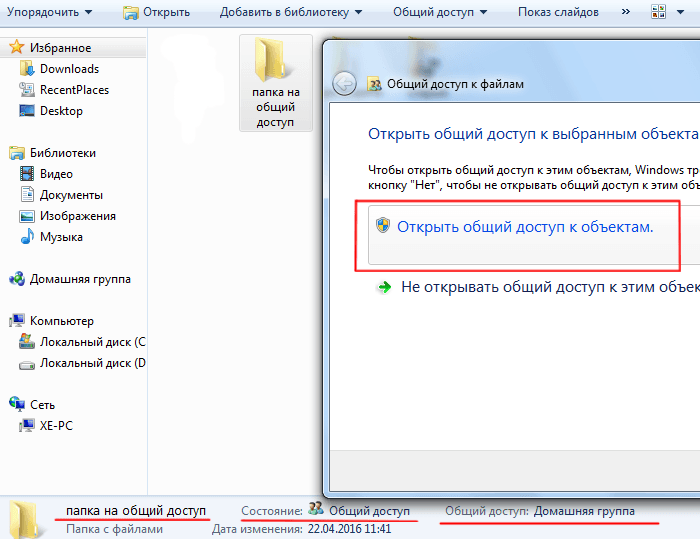Select the XE-PC network computer

56,425
